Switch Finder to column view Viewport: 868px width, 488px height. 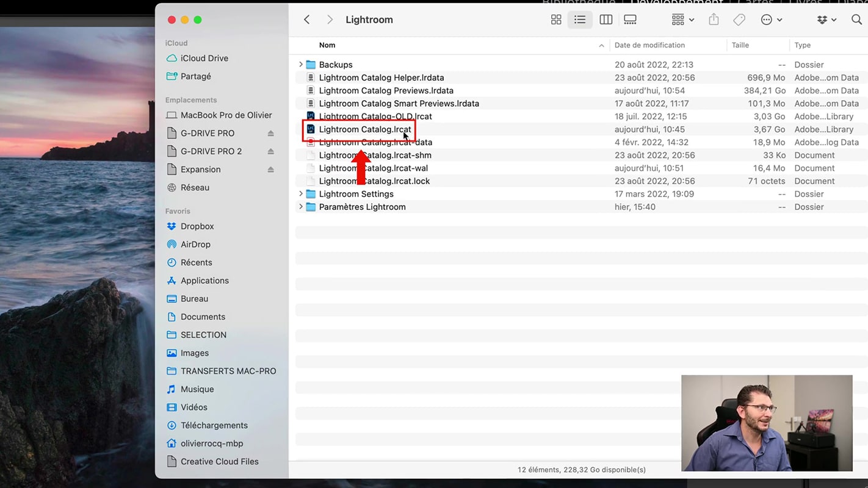606,20
